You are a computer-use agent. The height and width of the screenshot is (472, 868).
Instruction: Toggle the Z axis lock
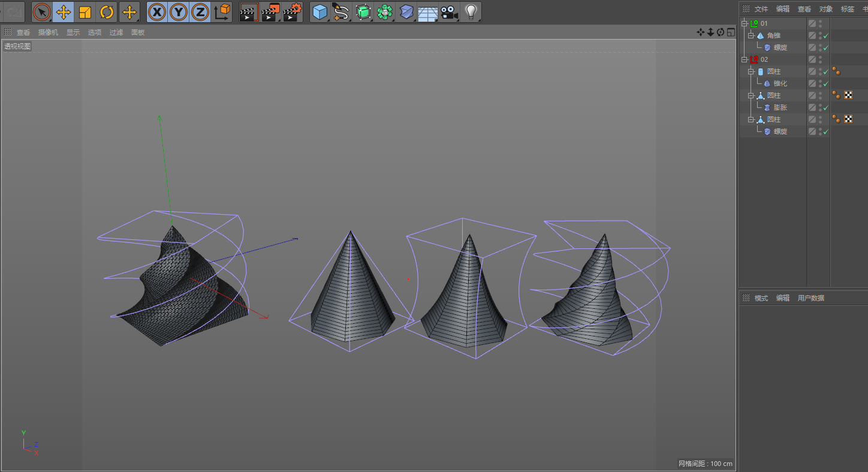coord(200,12)
